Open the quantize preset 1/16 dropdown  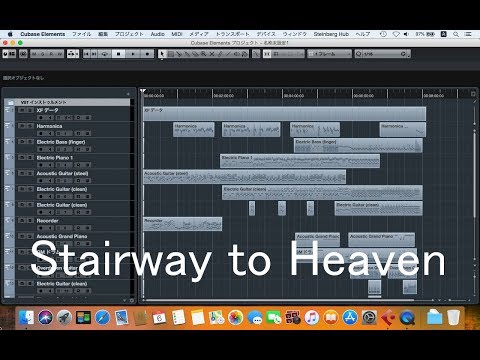click(x=382, y=54)
